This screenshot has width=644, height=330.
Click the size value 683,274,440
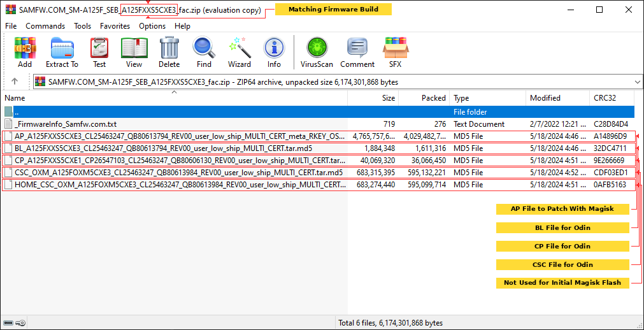click(376, 185)
